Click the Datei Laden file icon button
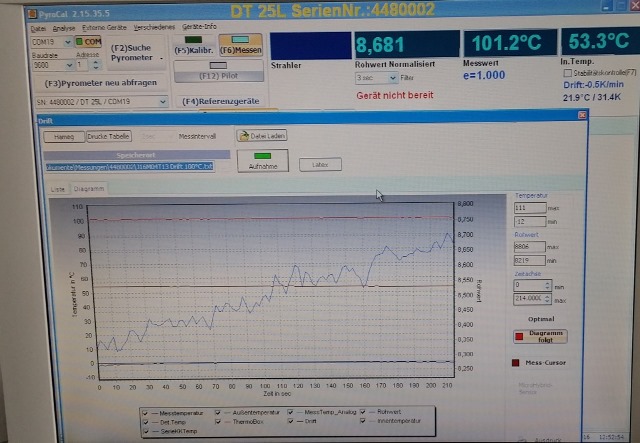The height and width of the screenshot is (443, 640). [260, 135]
